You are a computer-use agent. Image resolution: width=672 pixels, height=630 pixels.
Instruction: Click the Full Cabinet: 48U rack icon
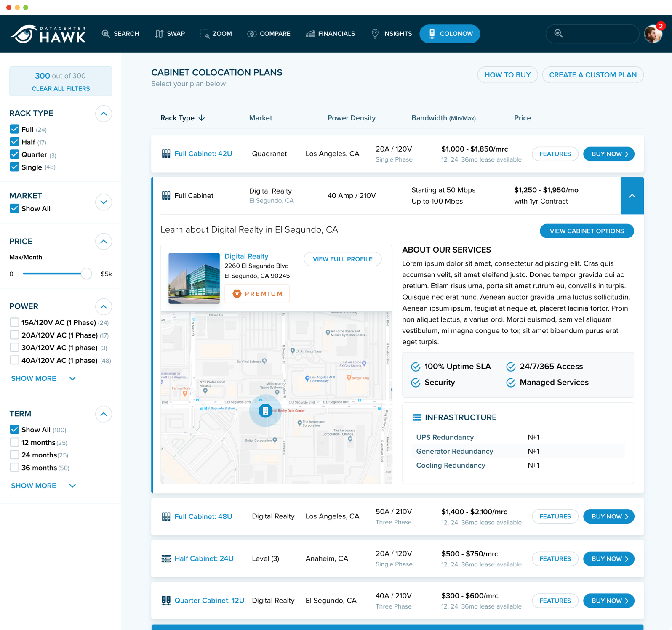tap(166, 516)
